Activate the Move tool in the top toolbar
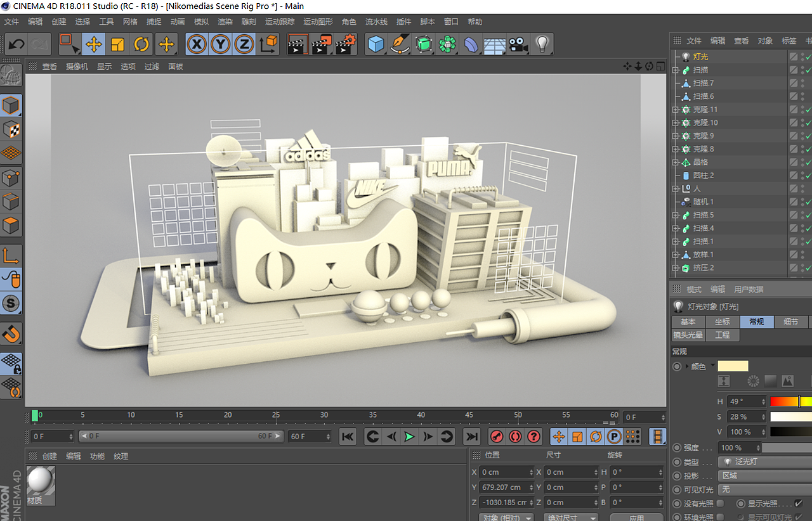The width and height of the screenshot is (812, 521). (x=94, y=44)
